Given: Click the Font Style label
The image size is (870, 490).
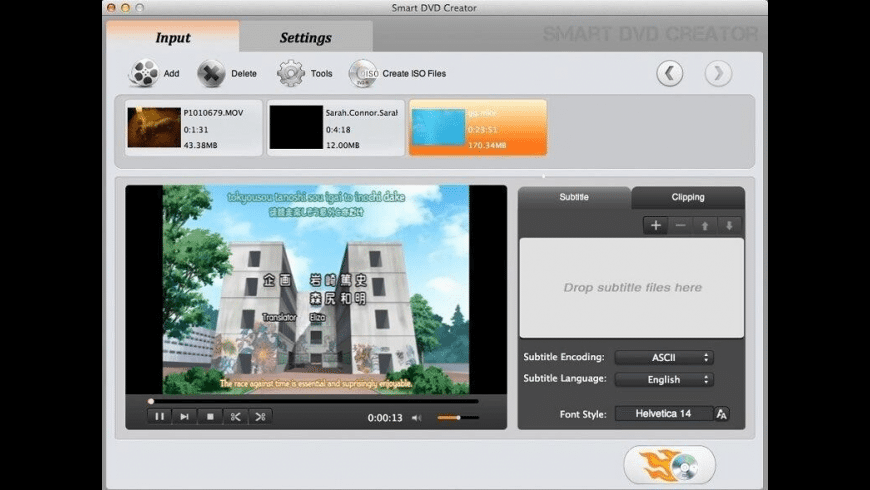Looking at the screenshot, I should click(583, 414).
